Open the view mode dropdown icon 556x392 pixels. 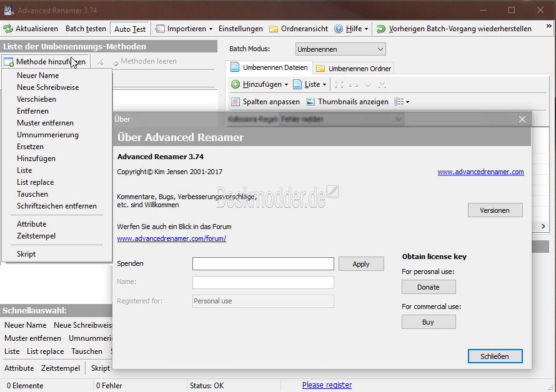click(402, 102)
